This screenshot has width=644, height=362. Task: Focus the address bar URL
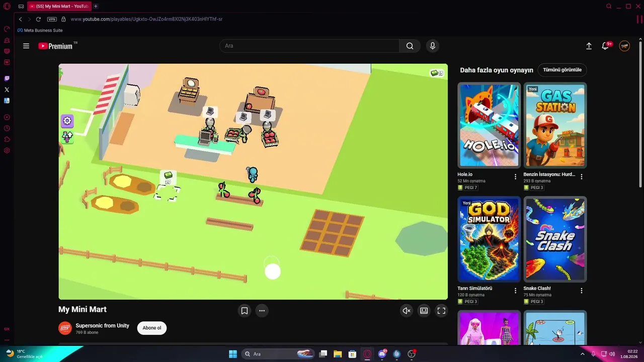tap(146, 19)
